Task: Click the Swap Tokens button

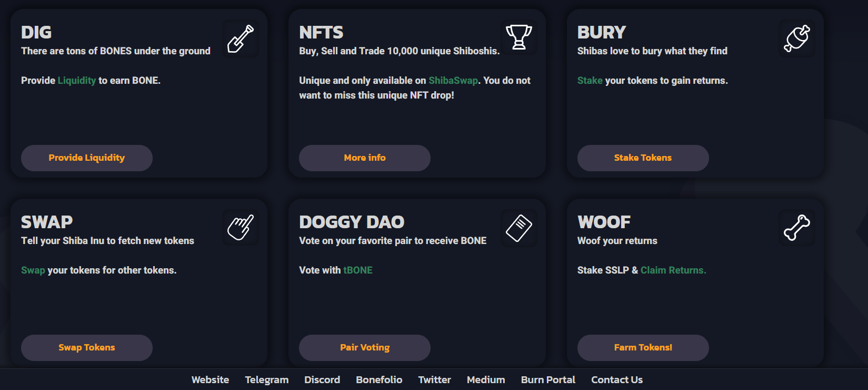Action: pos(87,348)
